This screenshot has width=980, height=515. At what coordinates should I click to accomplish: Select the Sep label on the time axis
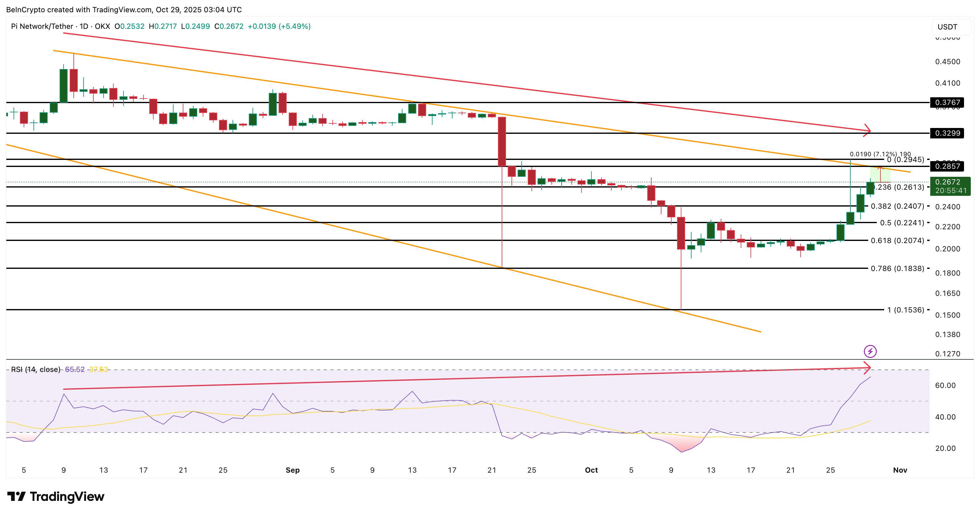(x=293, y=470)
